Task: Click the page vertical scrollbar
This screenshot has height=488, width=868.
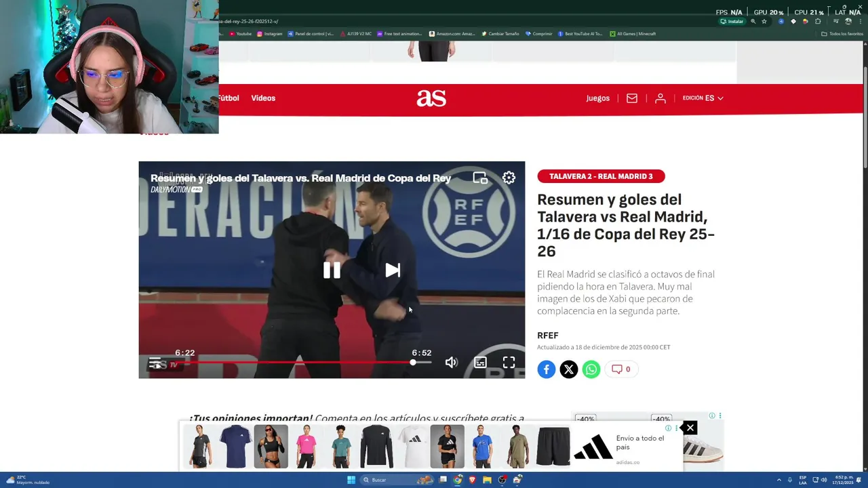Action: [865, 119]
